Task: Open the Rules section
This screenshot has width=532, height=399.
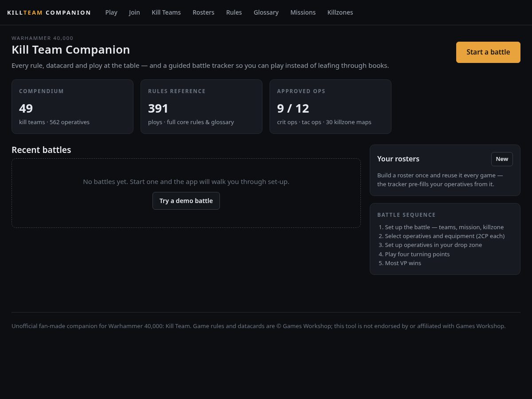Action: coord(234,12)
